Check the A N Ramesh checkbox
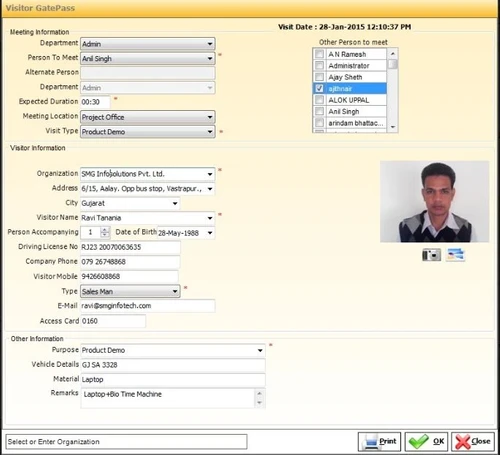 [x=319, y=54]
